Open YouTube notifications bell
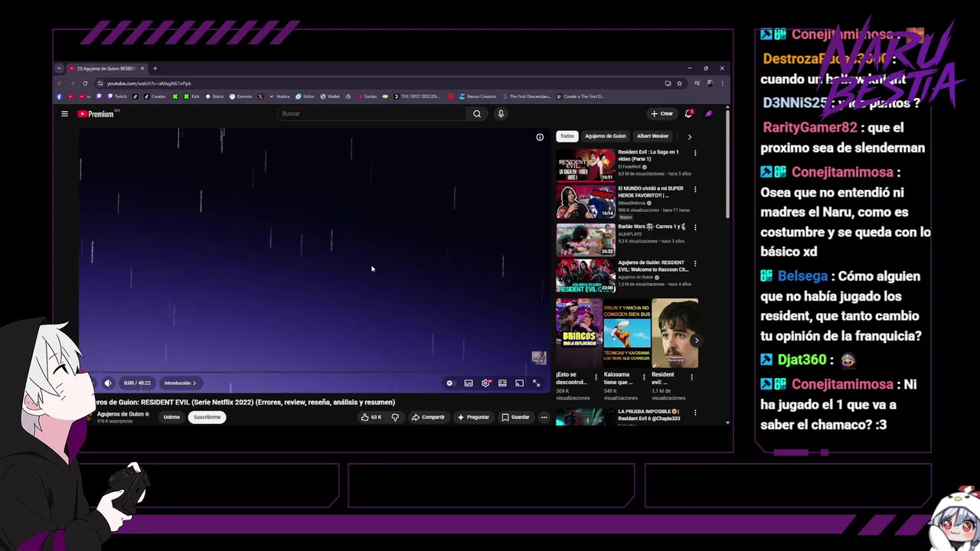The height and width of the screenshot is (551, 980). (x=688, y=114)
